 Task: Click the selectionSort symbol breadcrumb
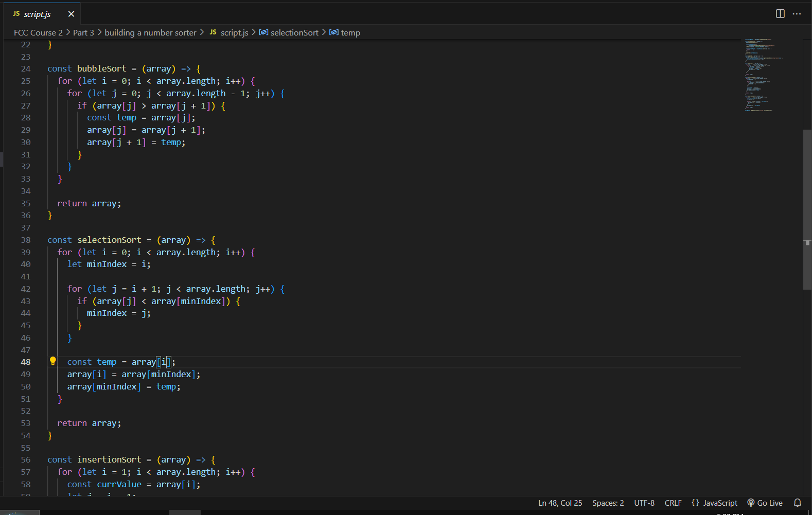[x=294, y=32]
